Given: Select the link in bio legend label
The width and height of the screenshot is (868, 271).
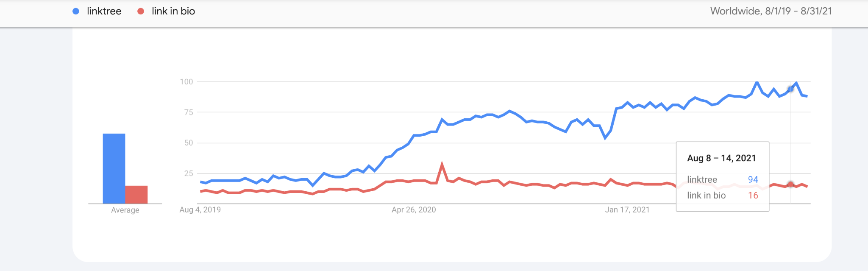Looking at the screenshot, I should click(173, 11).
